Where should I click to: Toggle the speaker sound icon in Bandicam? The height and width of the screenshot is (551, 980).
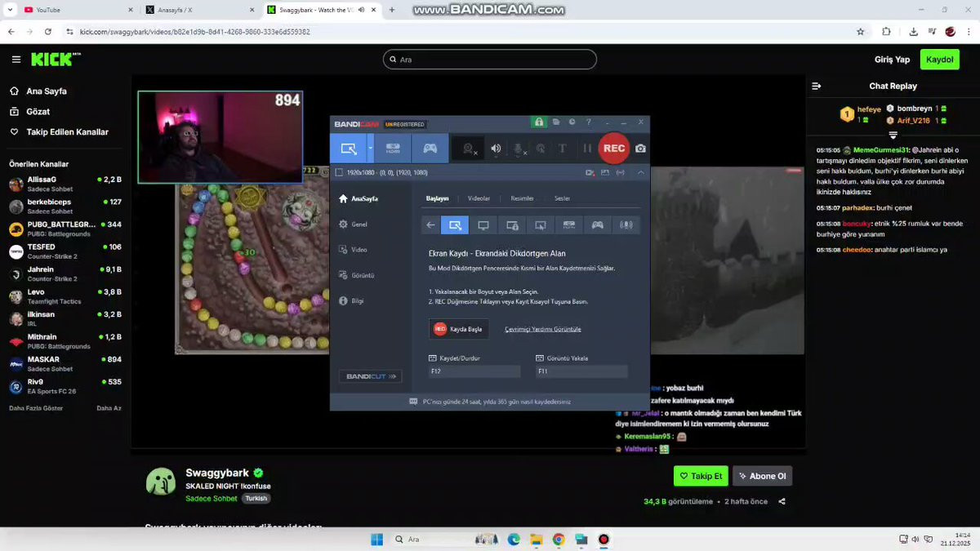496,149
